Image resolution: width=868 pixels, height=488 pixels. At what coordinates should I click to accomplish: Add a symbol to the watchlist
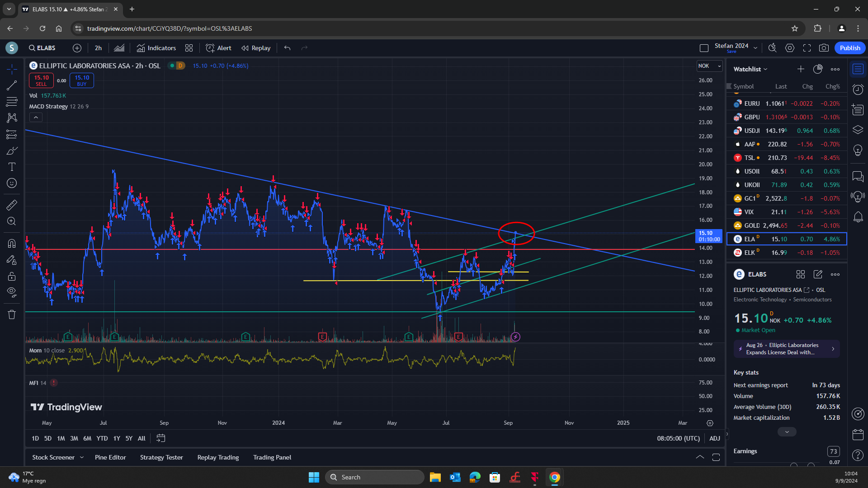click(x=801, y=69)
